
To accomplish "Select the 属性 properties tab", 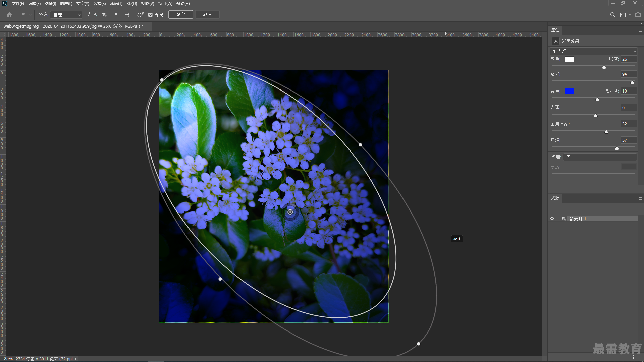I will (555, 30).
